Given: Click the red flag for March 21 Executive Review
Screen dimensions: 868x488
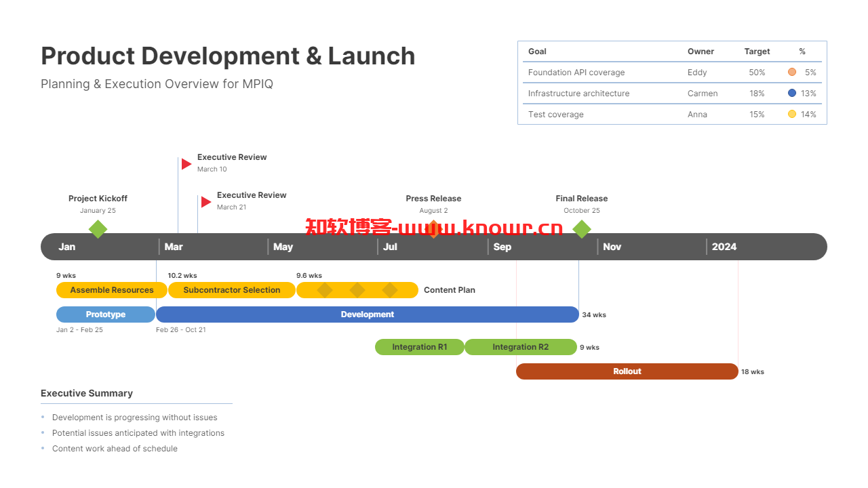Looking at the screenshot, I should (x=206, y=201).
